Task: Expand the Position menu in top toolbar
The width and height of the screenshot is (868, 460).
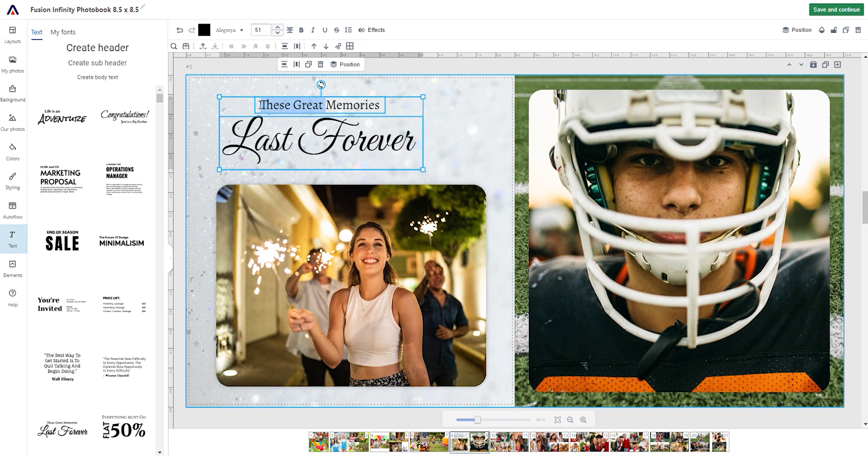Action: tap(797, 30)
